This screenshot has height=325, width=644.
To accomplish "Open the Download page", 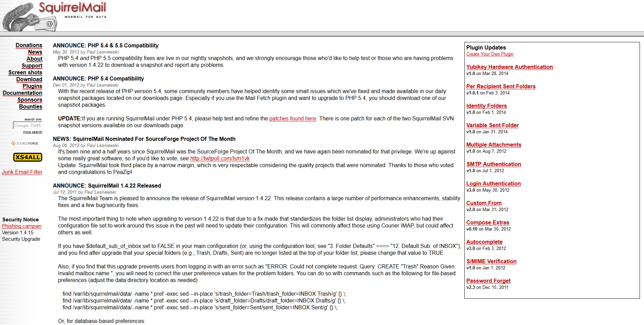I will pos(29,79).
